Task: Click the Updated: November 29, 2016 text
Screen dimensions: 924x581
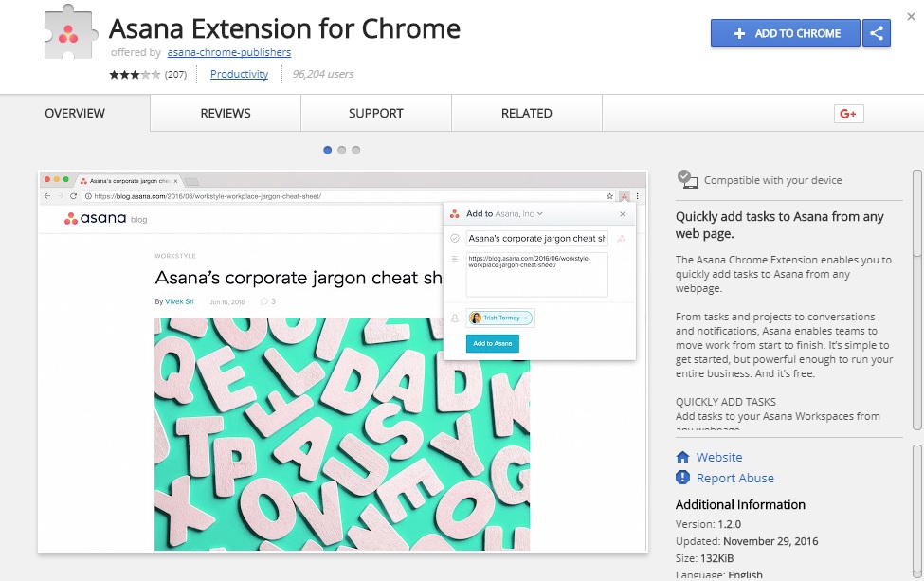Action: 747,541
